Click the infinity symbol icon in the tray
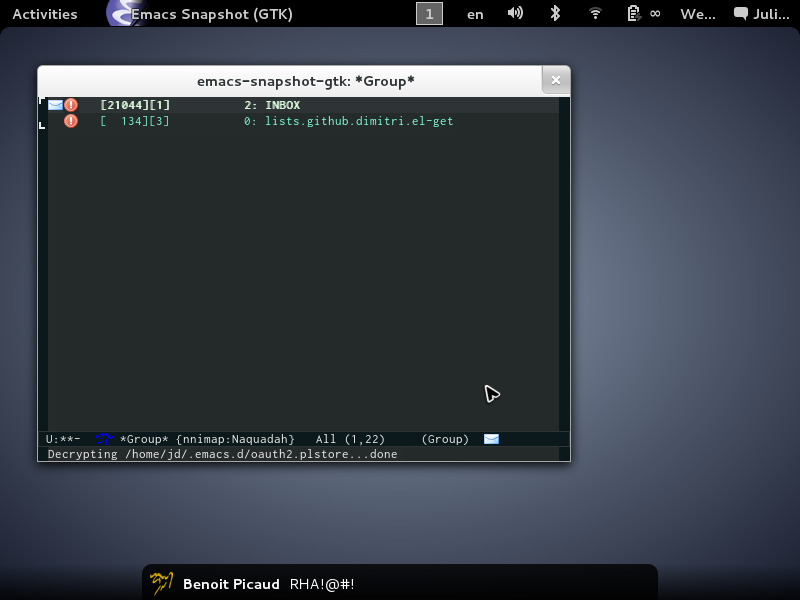 (x=655, y=13)
